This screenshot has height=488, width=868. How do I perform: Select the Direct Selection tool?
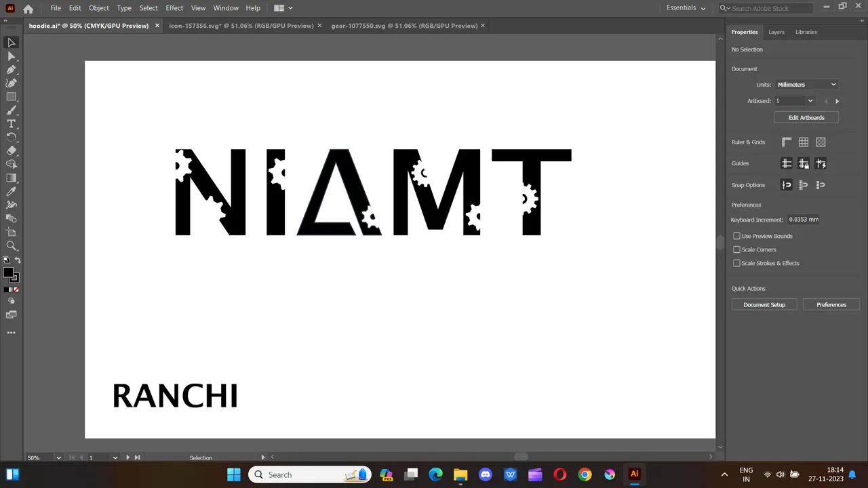[11, 56]
